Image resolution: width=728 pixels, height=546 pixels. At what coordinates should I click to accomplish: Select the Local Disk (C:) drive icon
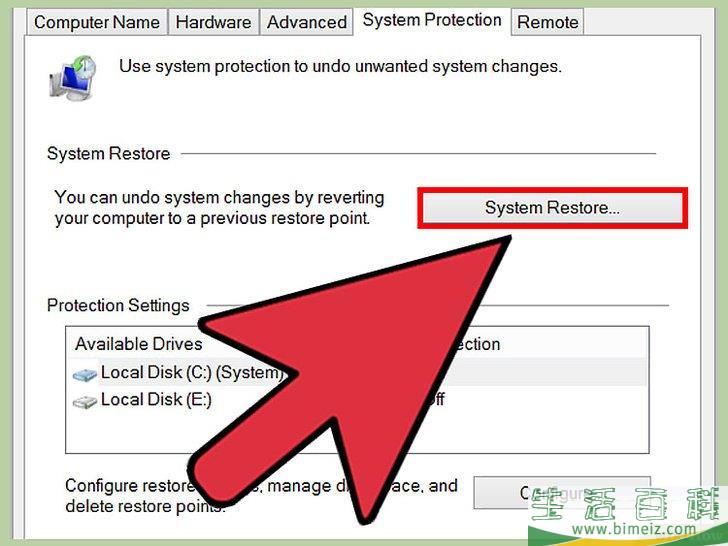[86, 374]
